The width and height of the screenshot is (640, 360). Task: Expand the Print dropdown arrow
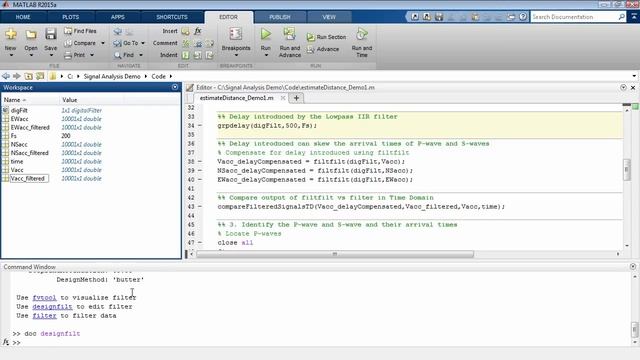click(92, 55)
